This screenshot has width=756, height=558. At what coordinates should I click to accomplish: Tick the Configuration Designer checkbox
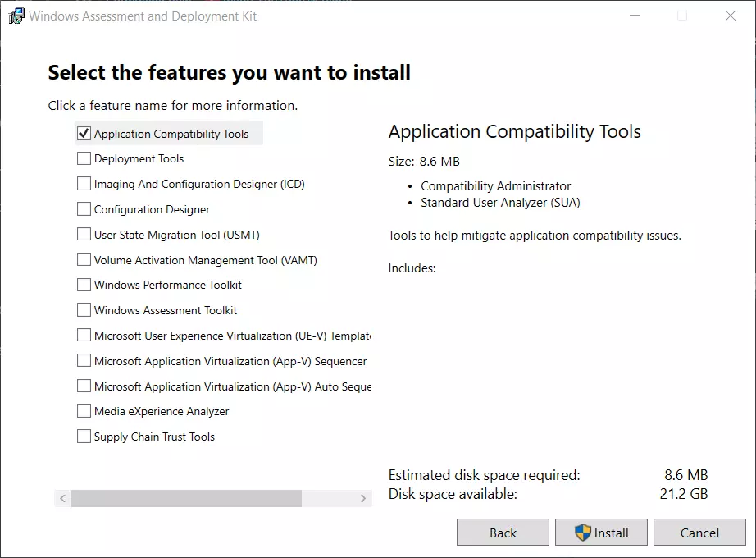click(84, 209)
